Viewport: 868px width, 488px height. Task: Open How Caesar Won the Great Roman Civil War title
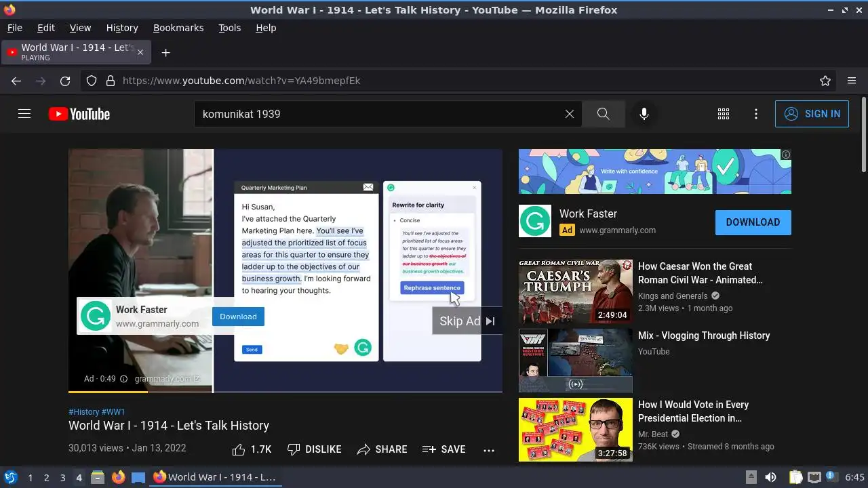pos(701,273)
